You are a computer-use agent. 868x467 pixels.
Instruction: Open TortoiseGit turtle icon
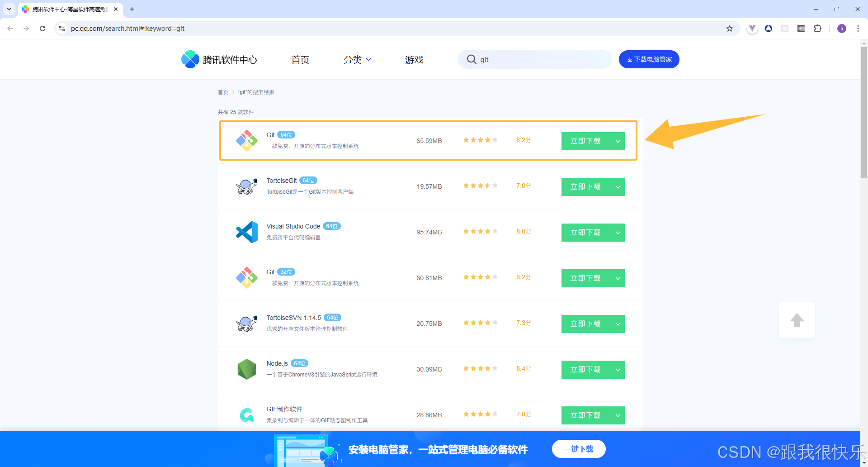[247, 186]
